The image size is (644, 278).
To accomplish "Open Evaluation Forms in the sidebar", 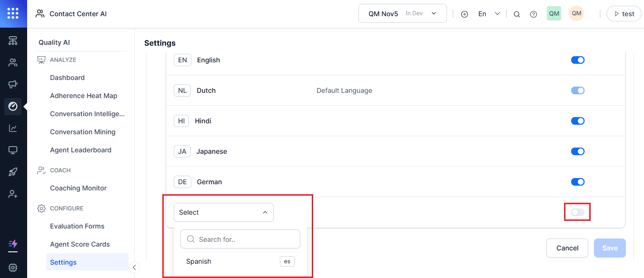I will 77,226.
